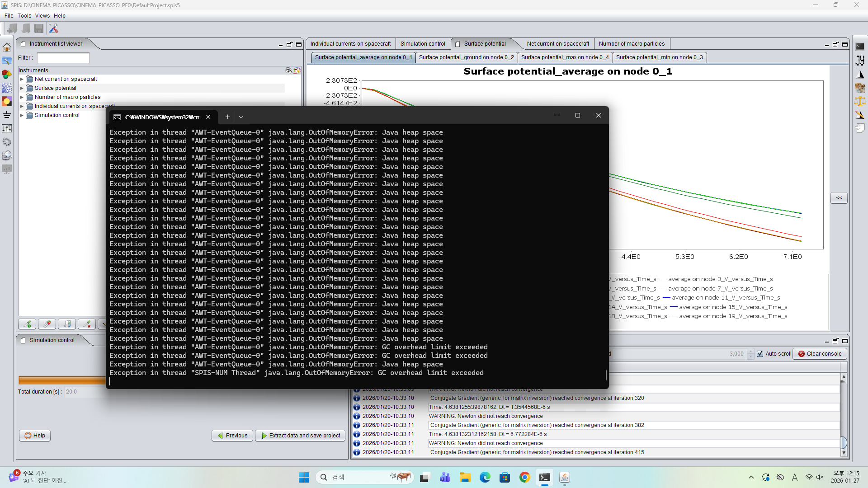Click the tools settings toolbar icon
Image resolution: width=868 pixels, height=488 pixels.
coord(54,29)
